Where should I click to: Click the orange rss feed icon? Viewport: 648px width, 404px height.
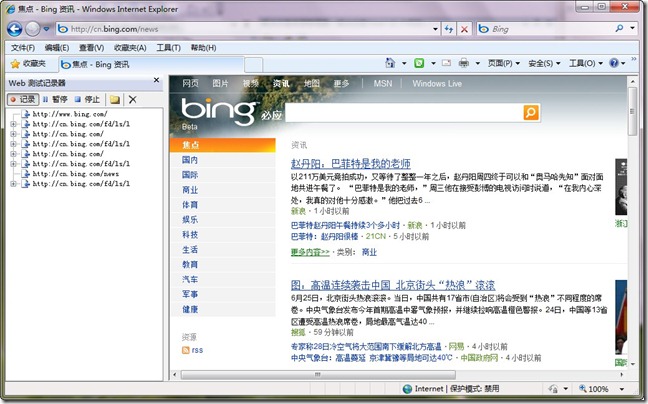click(186, 350)
